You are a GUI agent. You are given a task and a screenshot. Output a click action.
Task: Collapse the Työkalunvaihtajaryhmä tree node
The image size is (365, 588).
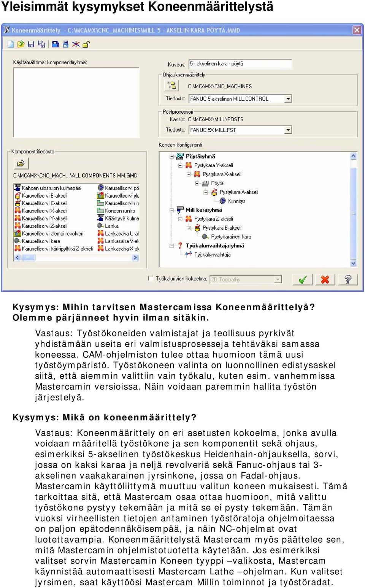coord(171,246)
